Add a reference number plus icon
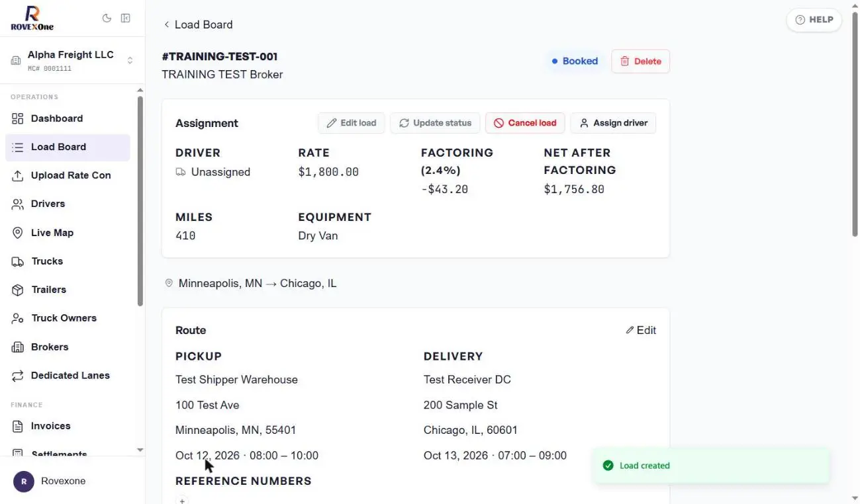Image resolution: width=860 pixels, height=504 pixels. [x=182, y=501]
